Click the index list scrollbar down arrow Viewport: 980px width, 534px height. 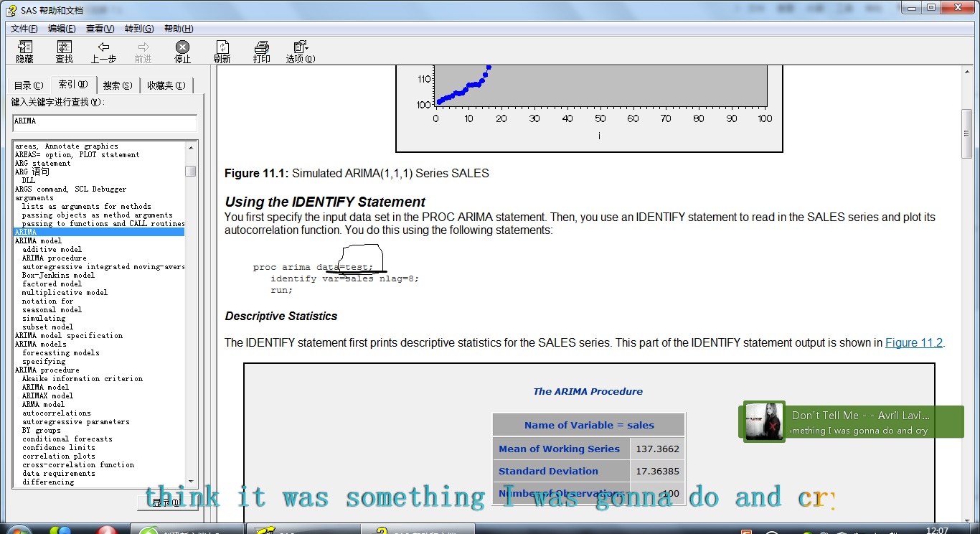click(191, 482)
